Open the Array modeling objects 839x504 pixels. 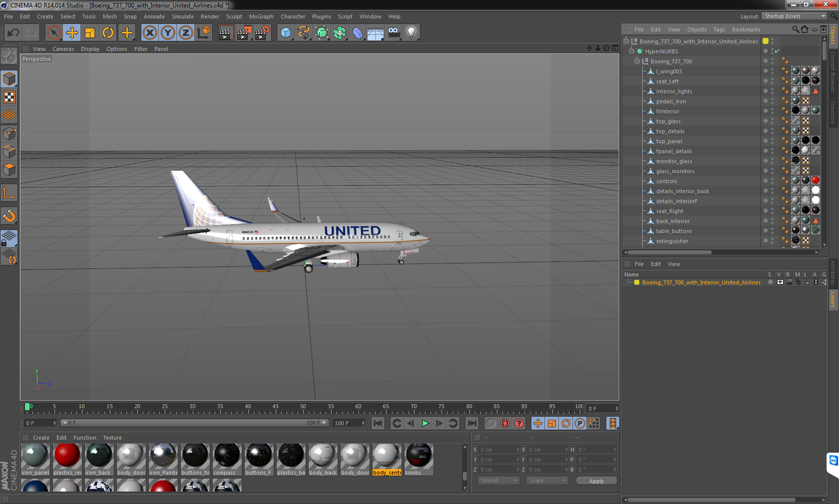pos(340,33)
